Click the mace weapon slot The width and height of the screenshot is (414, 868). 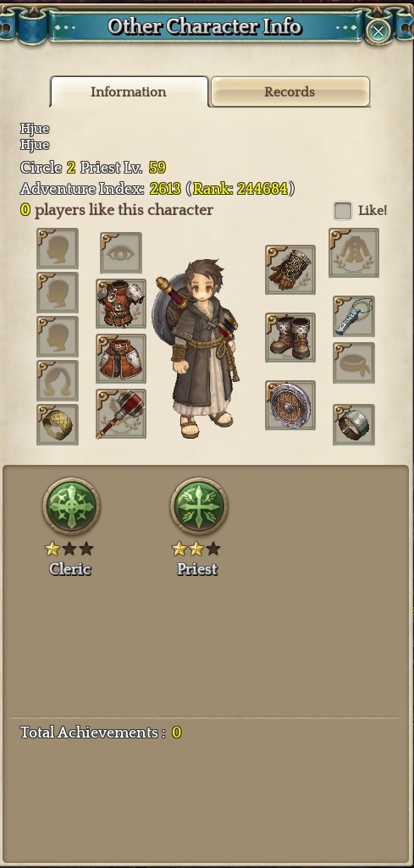[121, 413]
